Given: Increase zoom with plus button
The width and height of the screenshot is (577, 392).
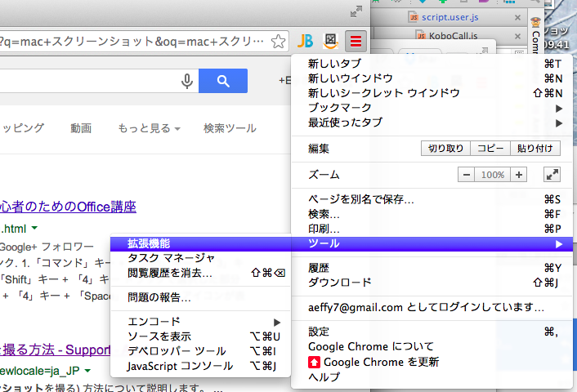Looking at the screenshot, I should click(518, 175).
